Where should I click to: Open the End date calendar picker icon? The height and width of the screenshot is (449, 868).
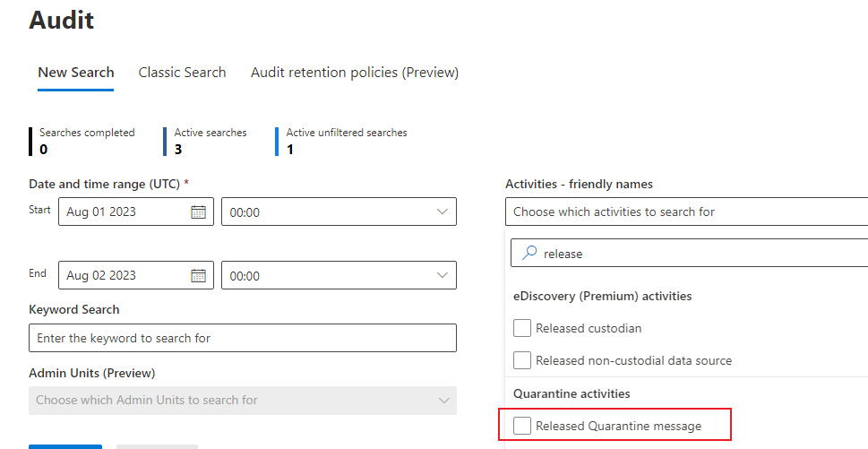[198, 275]
